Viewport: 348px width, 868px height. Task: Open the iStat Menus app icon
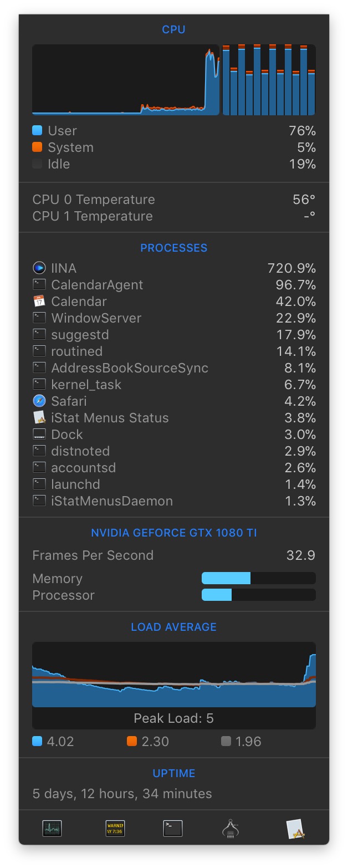[295, 829]
